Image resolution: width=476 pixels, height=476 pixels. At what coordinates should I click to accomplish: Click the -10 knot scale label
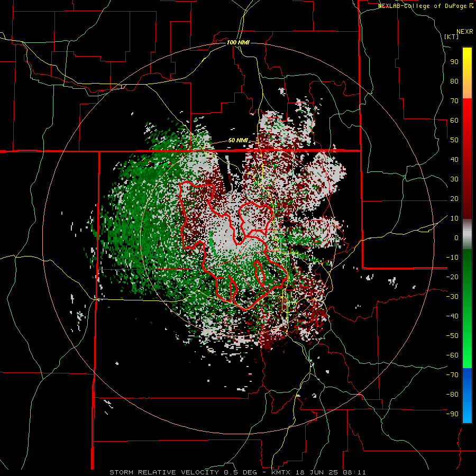point(452,258)
